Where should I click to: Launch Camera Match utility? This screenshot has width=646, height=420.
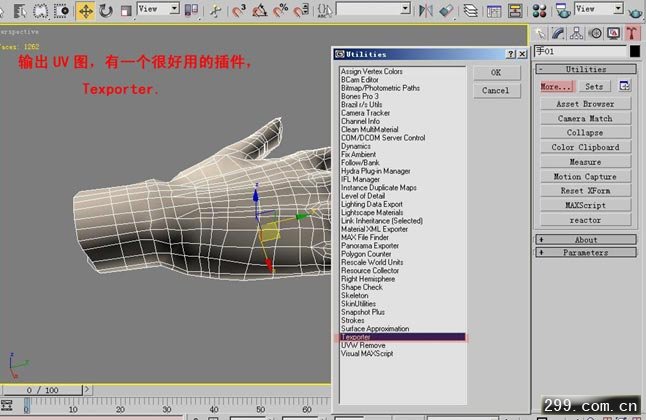coord(585,118)
